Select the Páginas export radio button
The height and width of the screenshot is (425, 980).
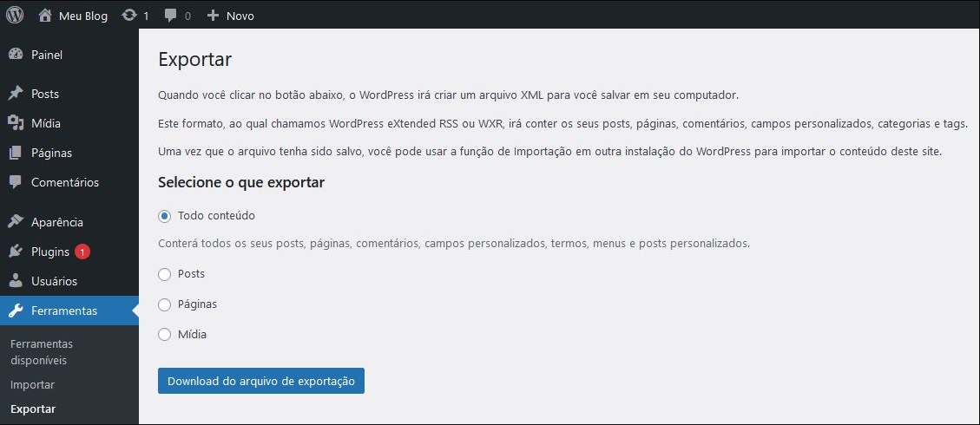(x=164, y=304)
